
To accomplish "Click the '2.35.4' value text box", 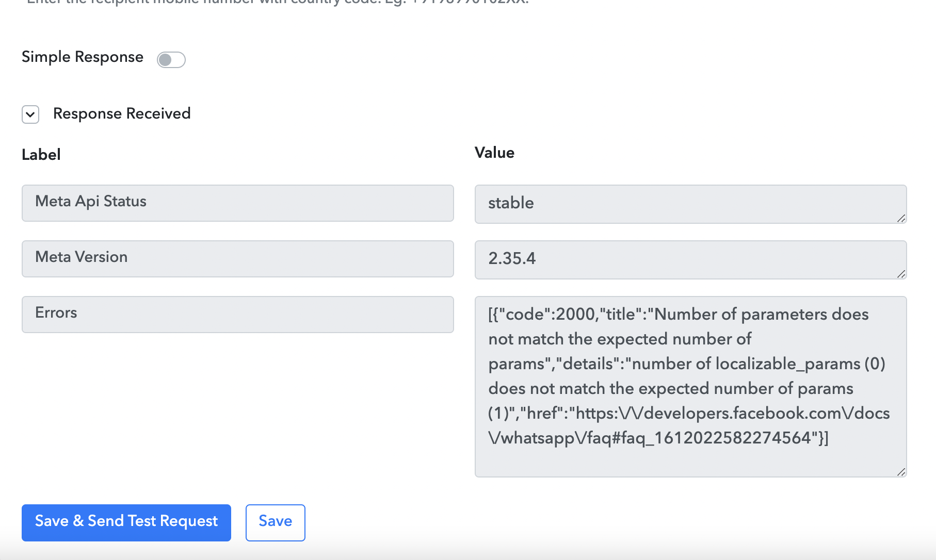I will click(x=690, y=259).
